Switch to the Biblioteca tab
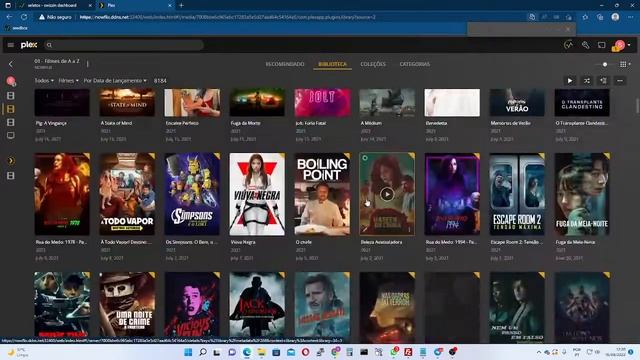Viewport: 640px width, 360px height. tap(332, 64)
